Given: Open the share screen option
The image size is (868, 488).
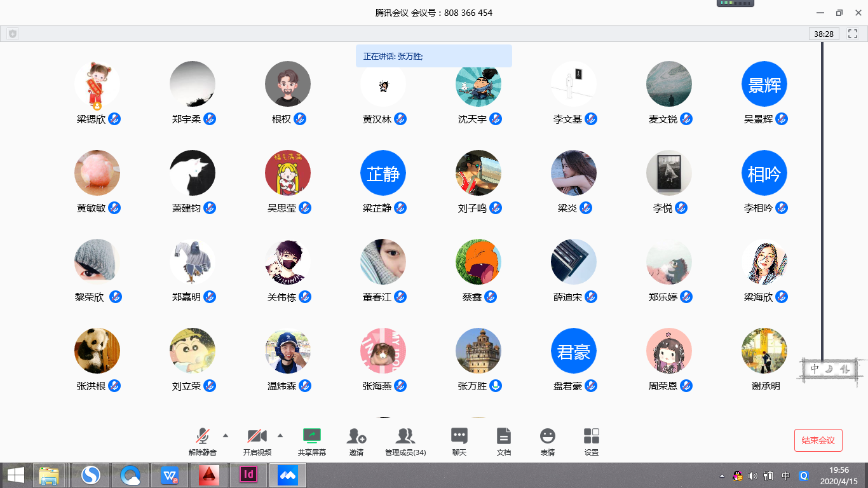Looking at the screenshot, I should coord(311,442).
